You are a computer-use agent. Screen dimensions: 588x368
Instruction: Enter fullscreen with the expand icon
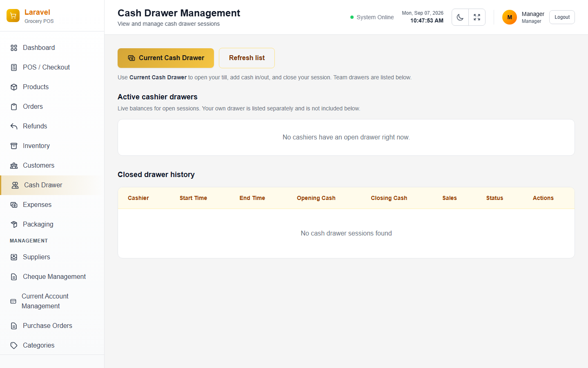(x=477, y=17)
